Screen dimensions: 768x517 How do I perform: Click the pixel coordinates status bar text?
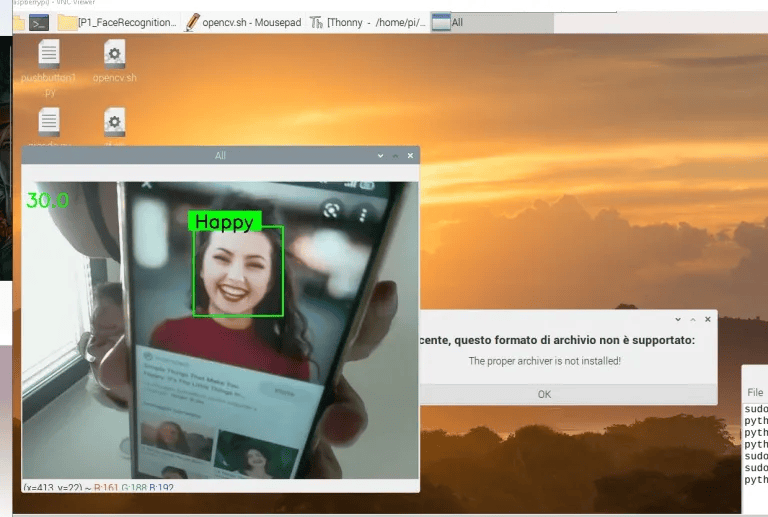(98, 488)
